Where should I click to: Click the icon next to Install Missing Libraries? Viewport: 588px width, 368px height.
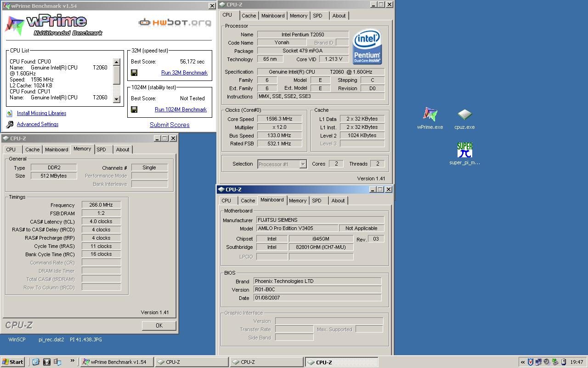(x=10, y=113)
